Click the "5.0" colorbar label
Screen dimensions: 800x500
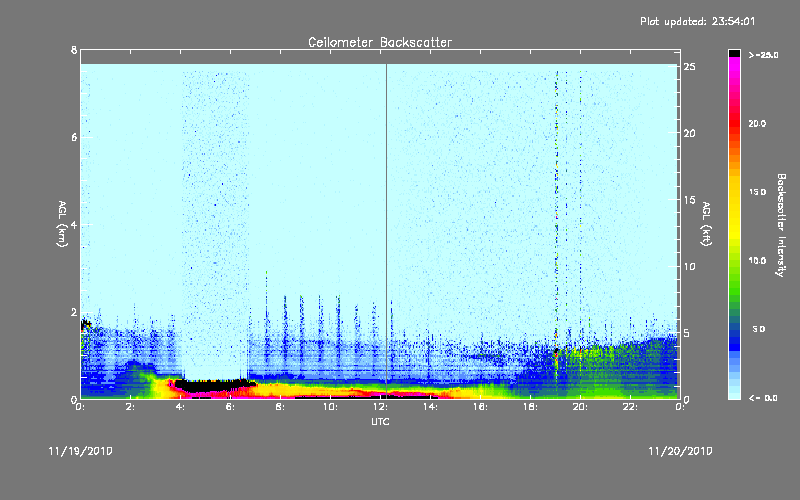759,329
